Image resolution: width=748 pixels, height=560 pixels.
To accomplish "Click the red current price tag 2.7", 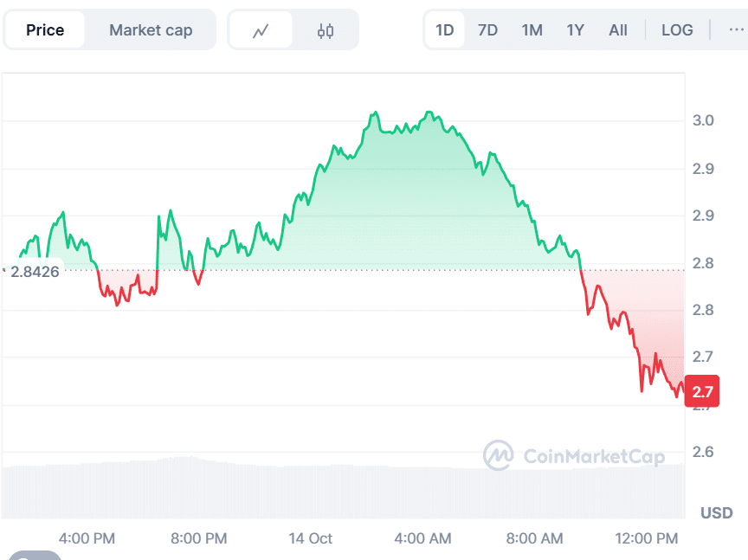I will (x=703, y=391).
